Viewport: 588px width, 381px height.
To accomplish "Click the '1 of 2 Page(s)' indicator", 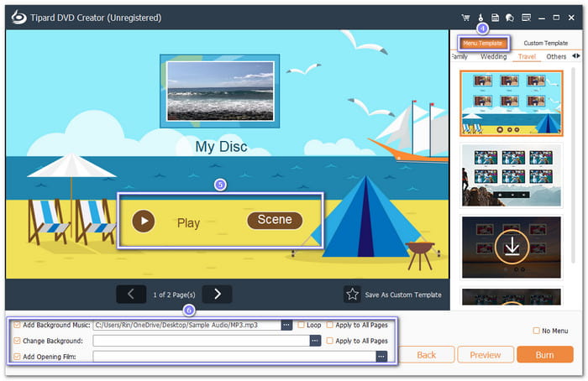I will tap(174, 295).
